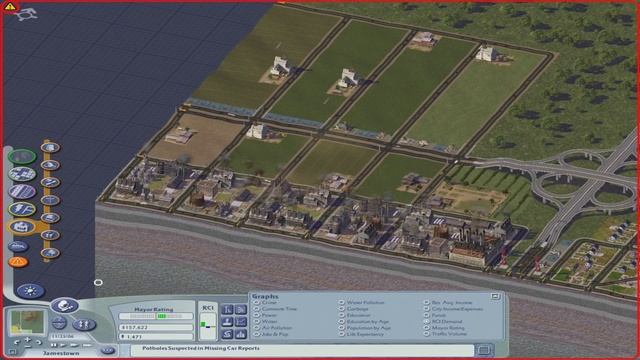The width and height of the screenshot is (640, 360).
Task: Switch to Mayor Mode button above the minimap
Action: (x=64, y=305)
